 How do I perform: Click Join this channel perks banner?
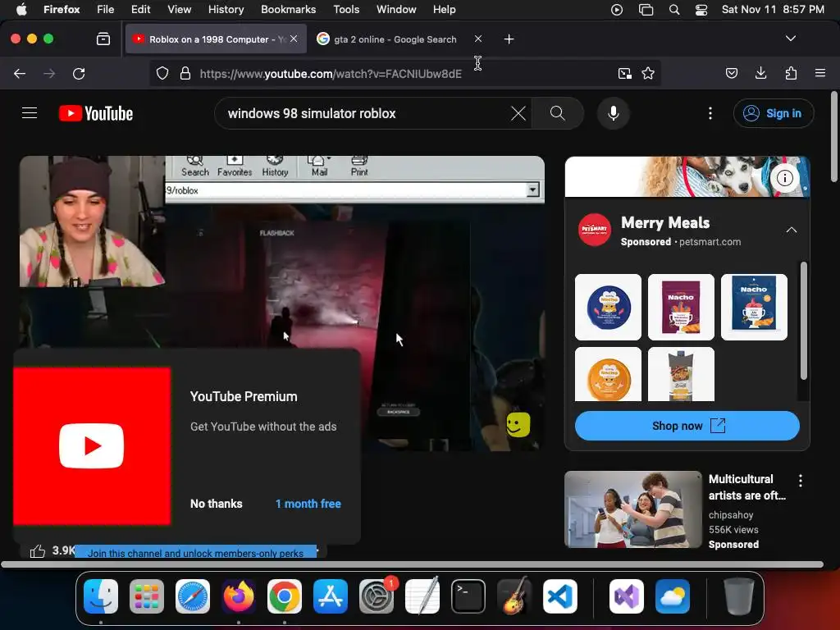coord(195,552)
